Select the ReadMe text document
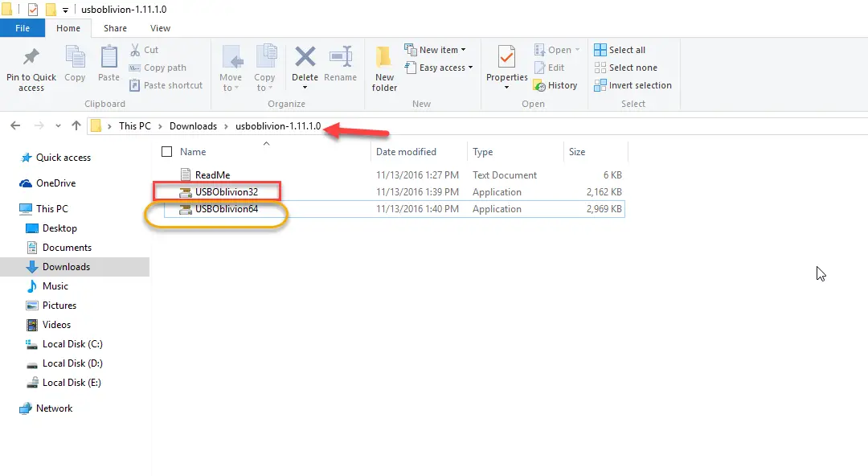This screenshot has height=476, width=868. tap(212, 175)
